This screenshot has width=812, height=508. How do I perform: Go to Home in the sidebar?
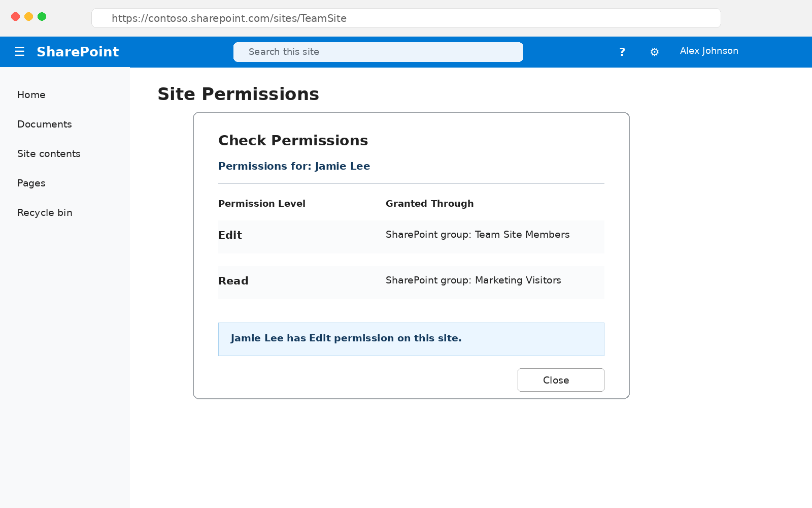31,95
